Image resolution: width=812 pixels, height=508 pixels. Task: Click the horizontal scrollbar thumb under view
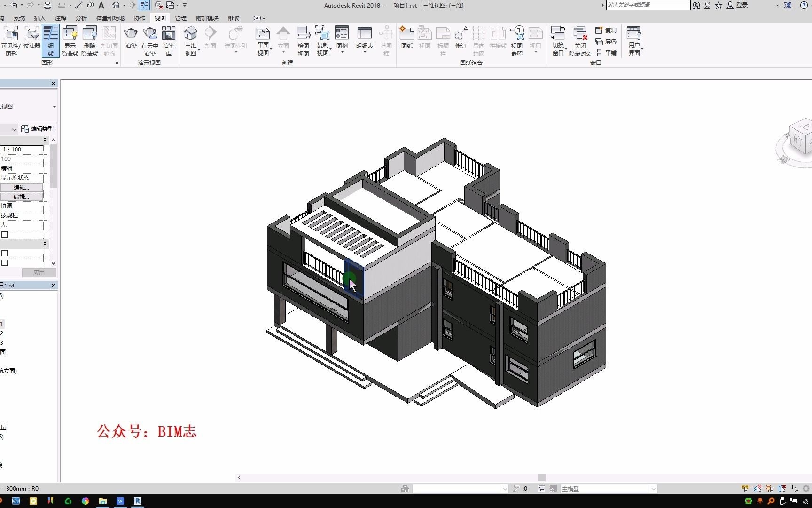(541, 477)
